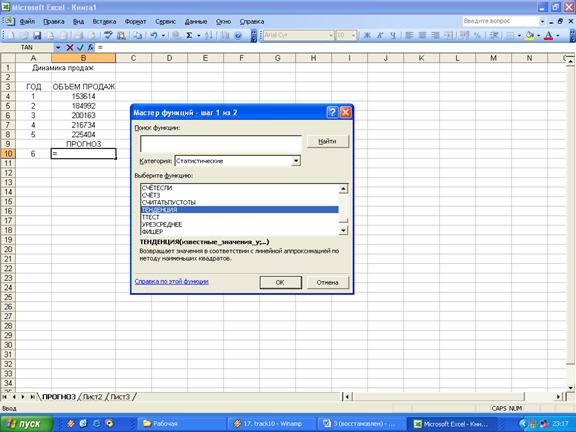Viewport: 576px width, 432px height.
Task: Select СЧИТАТЬПУСТОТЫ in the function list
Action: pos(240,202)
